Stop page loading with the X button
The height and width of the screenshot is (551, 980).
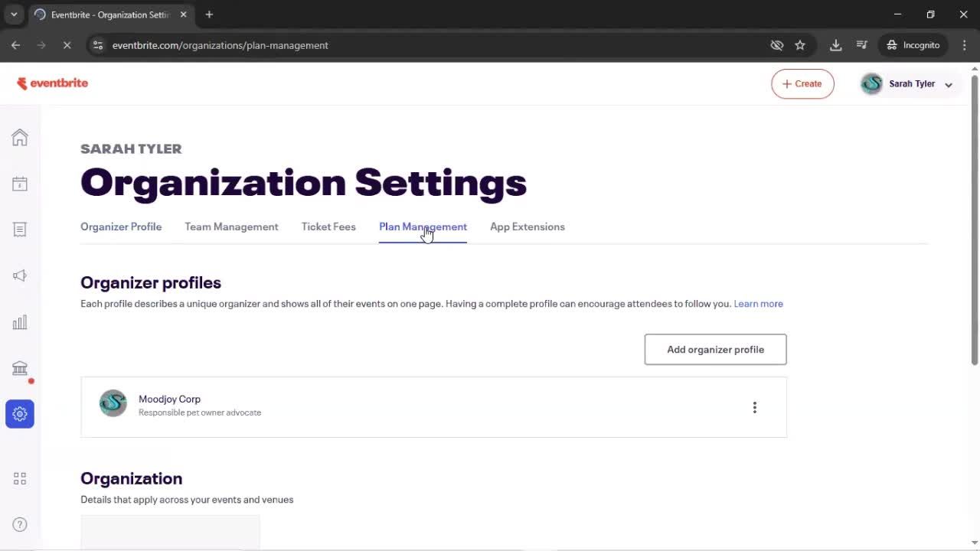pyautogui.click(x=67, y=45)
